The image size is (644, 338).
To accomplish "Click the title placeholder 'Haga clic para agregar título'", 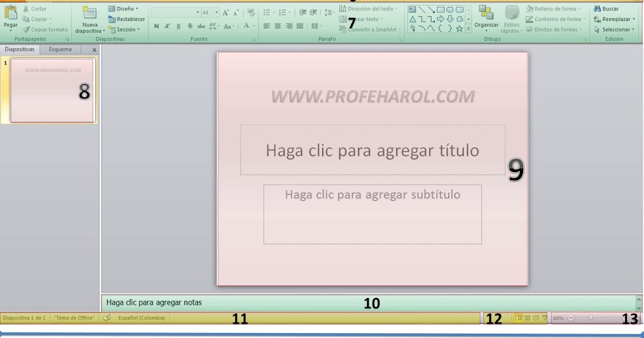I will pyautogui.click(x=372, y=150).
